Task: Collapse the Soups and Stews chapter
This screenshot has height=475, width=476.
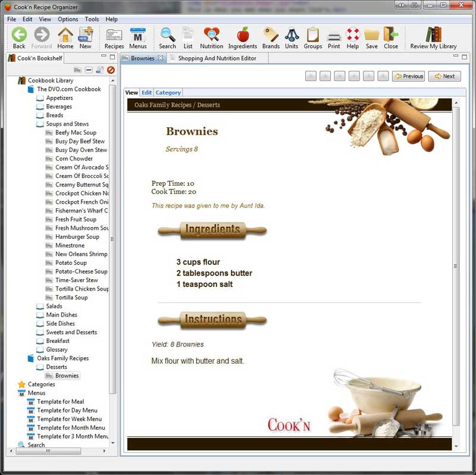Action: (62, 124)
